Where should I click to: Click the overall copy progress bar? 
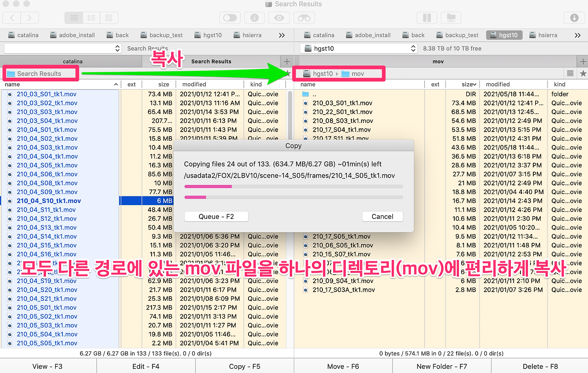tap(294, 197)
